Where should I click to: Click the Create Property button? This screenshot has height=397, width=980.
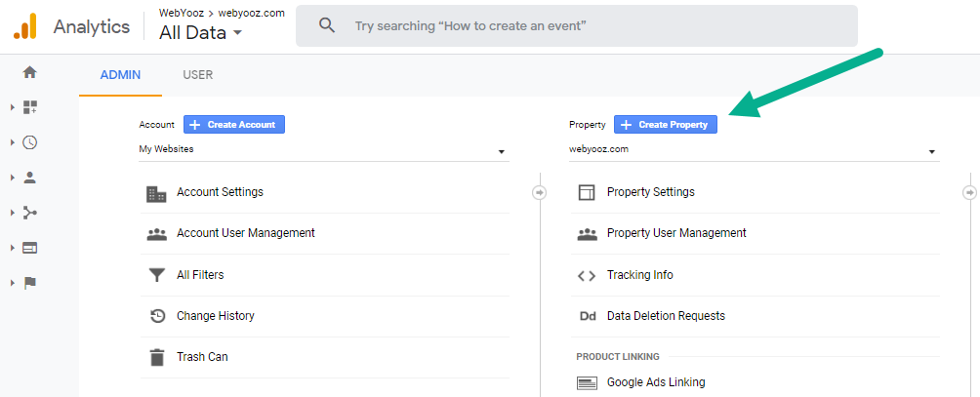click(x=666, y=125)
